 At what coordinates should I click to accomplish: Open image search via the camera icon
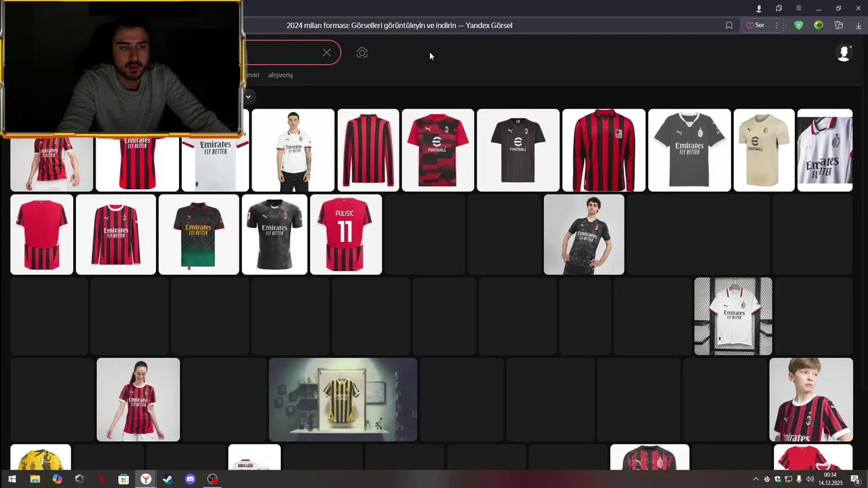coord(362,53)
